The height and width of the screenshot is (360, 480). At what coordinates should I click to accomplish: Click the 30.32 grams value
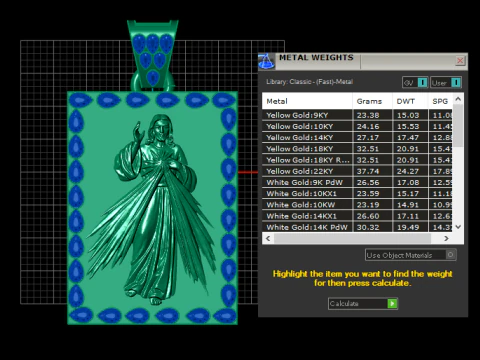(x=368, y=227)
